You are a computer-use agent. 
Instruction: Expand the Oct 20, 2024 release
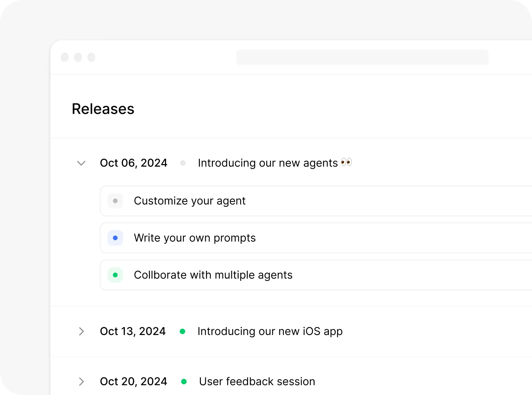pyautogui.click(x=81, y=381)
